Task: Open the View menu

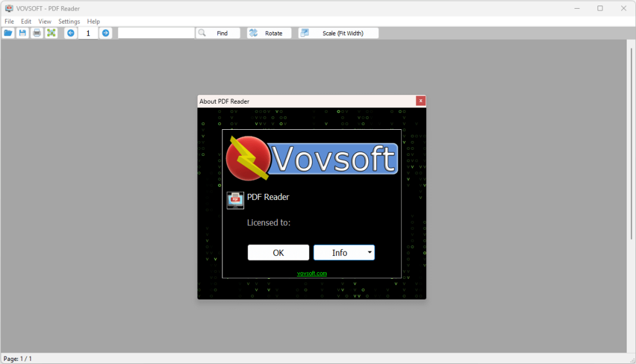Action: point(45,21)
